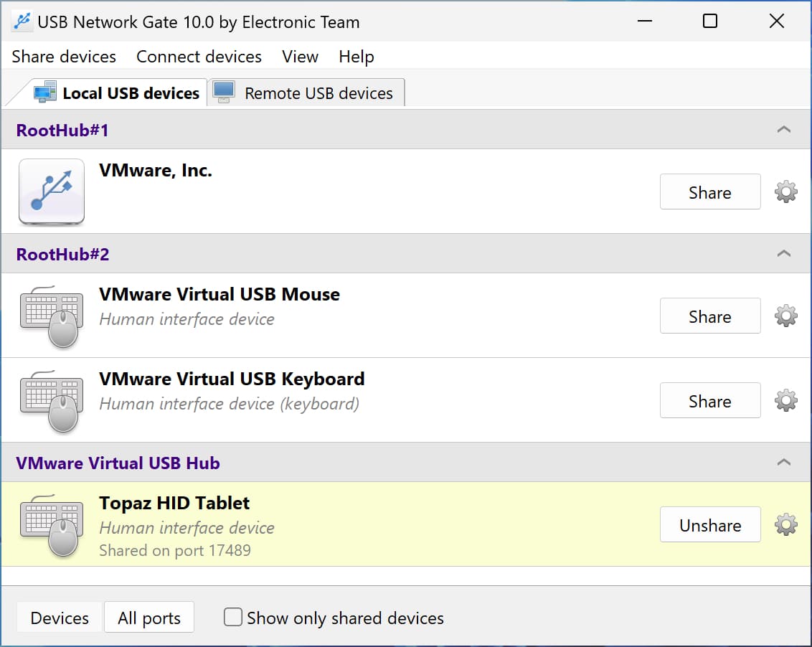812x647 pixels.
Task: Click the VMware Virtual USB Keyboard device icon
Action: tap(51, 401)
